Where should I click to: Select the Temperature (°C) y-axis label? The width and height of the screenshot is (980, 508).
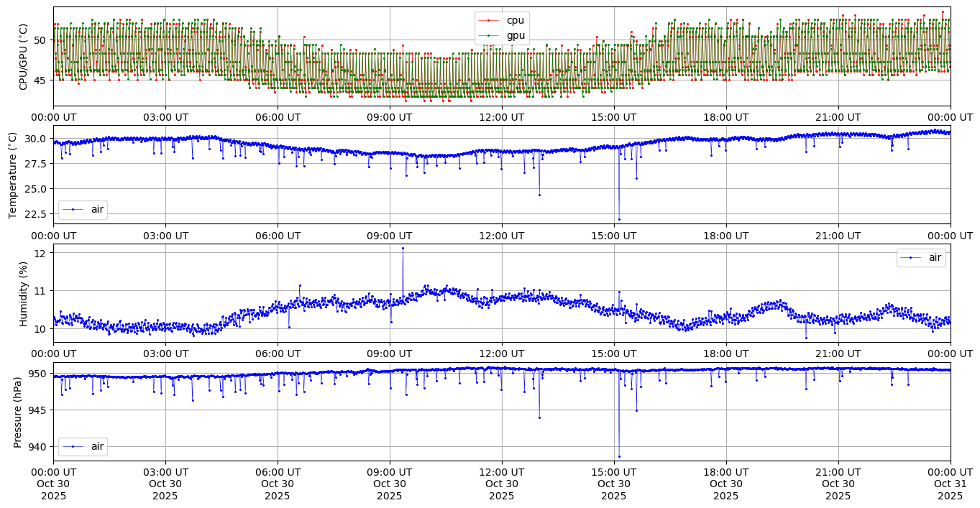pos(13,175)
